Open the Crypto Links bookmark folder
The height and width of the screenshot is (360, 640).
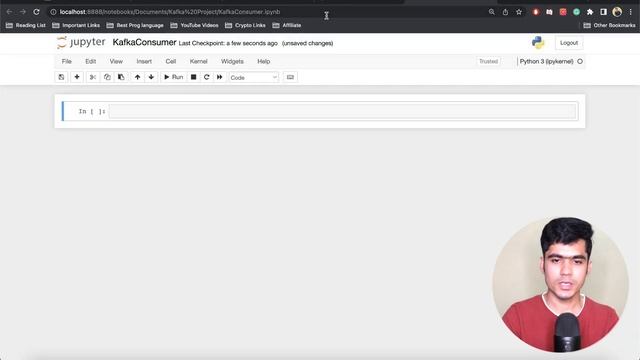(x=245, y=25)
